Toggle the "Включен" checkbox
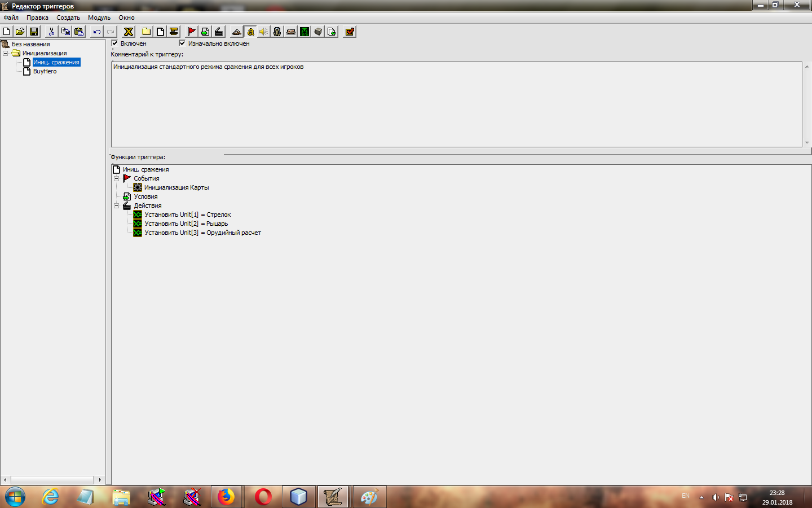 click(x=114, y=43)
